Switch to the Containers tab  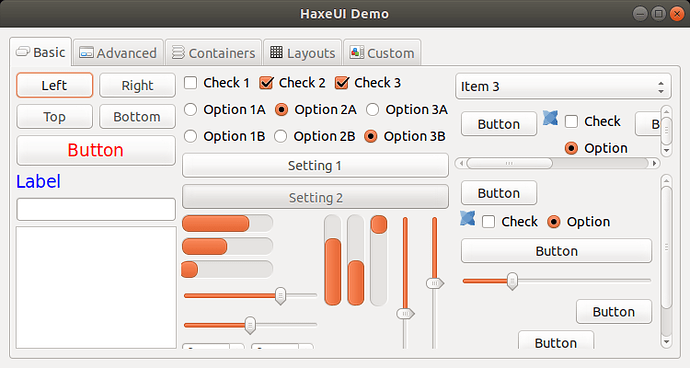tap(213, 53)
